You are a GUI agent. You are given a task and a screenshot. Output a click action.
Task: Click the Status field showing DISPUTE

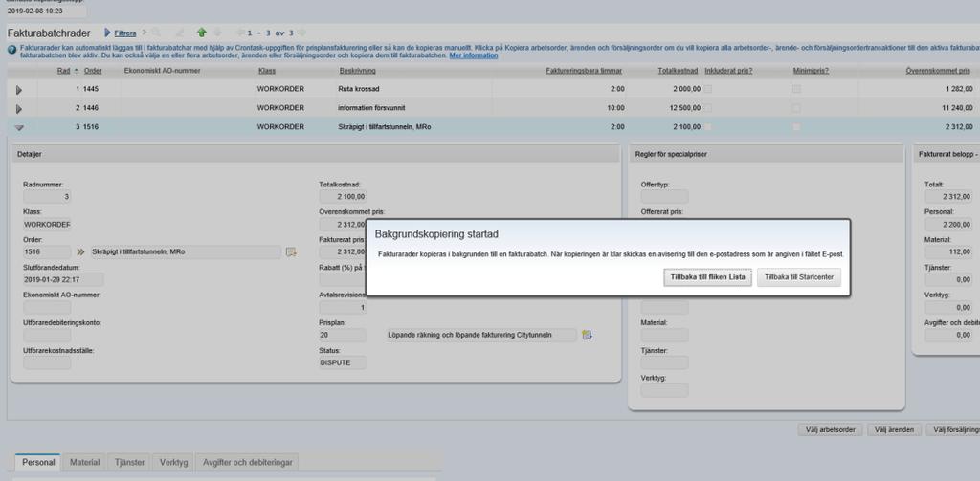click(x=344, y=362)
